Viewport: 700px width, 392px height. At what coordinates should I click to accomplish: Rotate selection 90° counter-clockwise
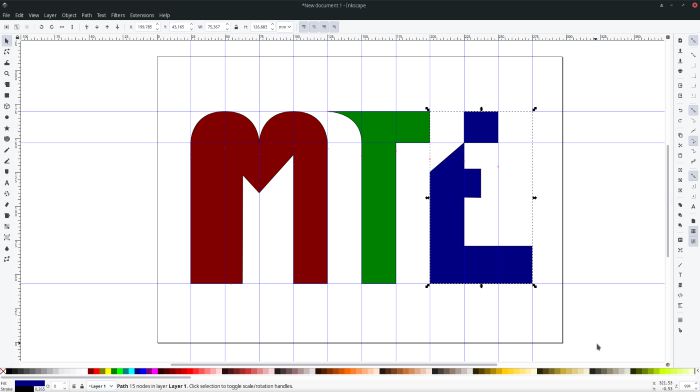pos(41,27)
